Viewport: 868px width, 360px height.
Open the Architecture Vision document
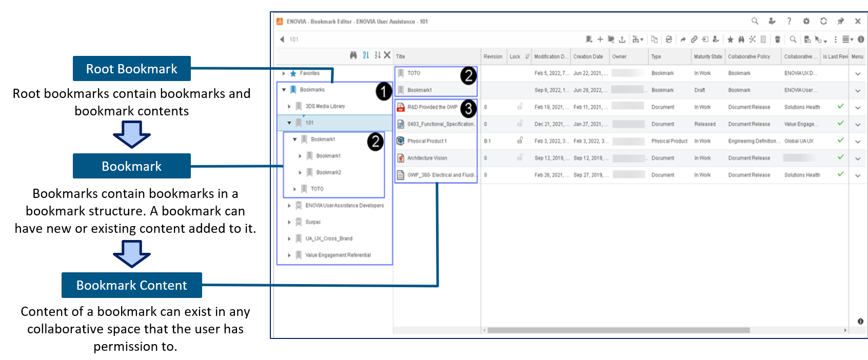pos(427,158)
